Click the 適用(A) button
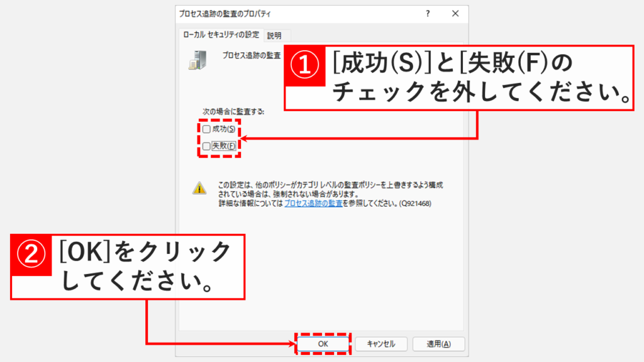644x362 pixels. (438, 344)
